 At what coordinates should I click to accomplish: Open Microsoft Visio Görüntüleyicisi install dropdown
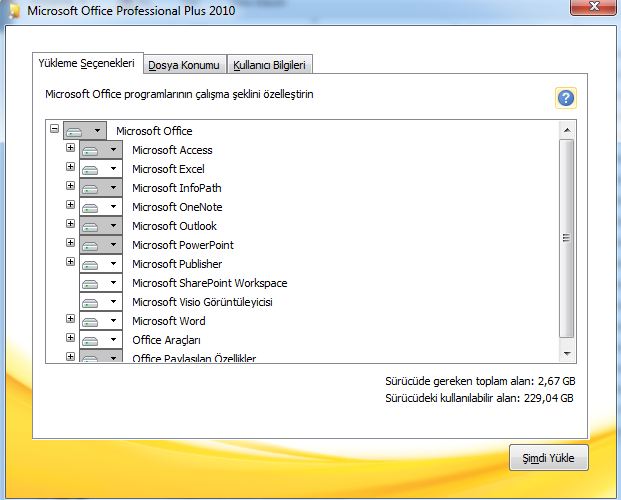pos(101,302)
